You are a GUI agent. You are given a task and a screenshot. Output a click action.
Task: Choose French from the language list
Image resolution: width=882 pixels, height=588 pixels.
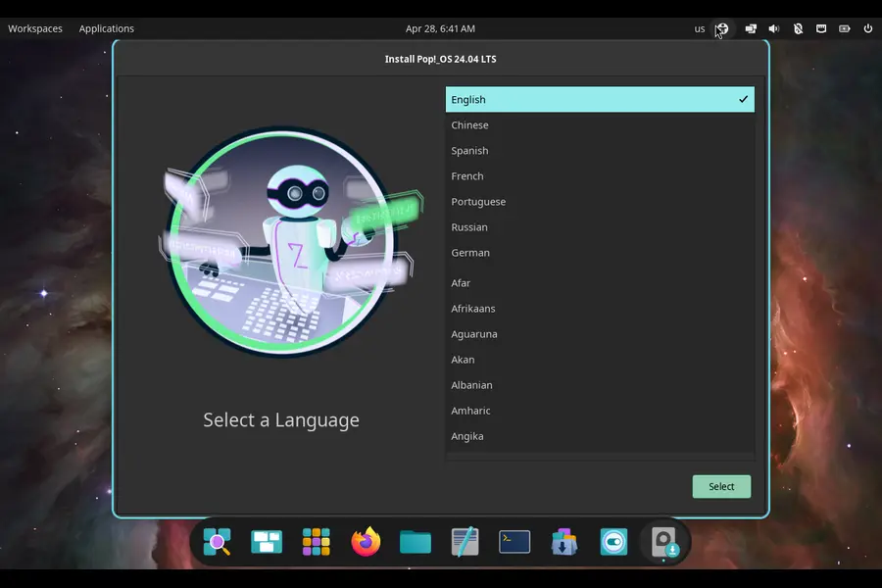pyautogui.click(x=467, y=175)
